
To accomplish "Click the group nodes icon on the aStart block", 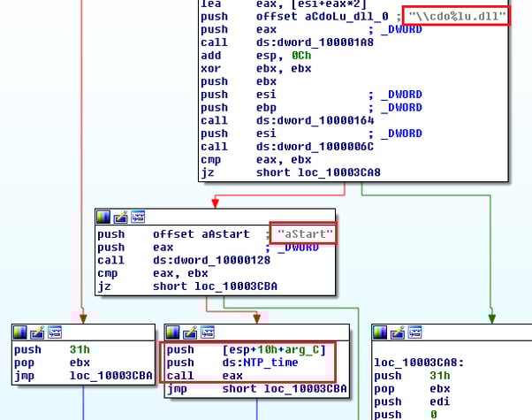I will tap(137, 216).
